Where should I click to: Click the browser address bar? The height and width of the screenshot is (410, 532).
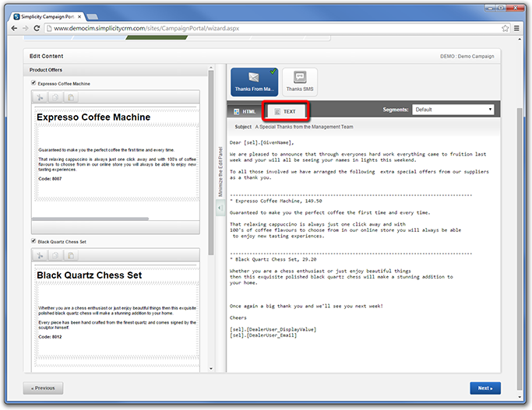275,28
